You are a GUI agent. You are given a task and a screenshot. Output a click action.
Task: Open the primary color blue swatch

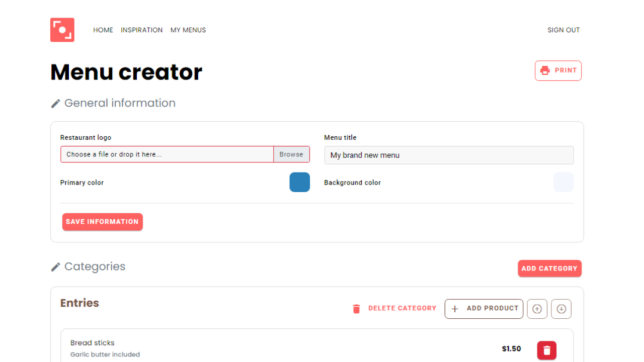click(300, 182)
